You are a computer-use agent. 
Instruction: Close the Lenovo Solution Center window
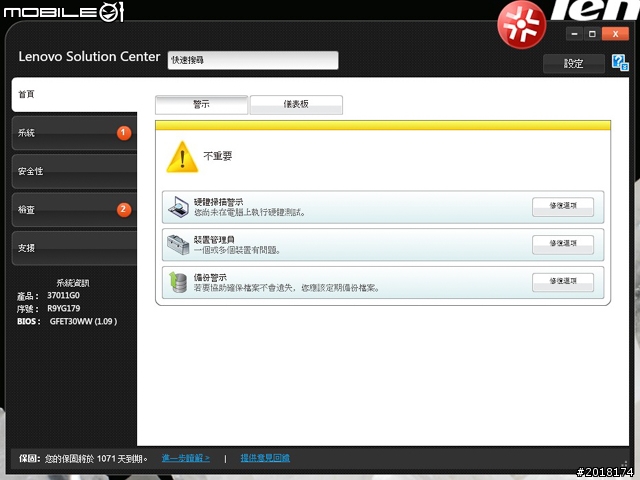point(615,34)
